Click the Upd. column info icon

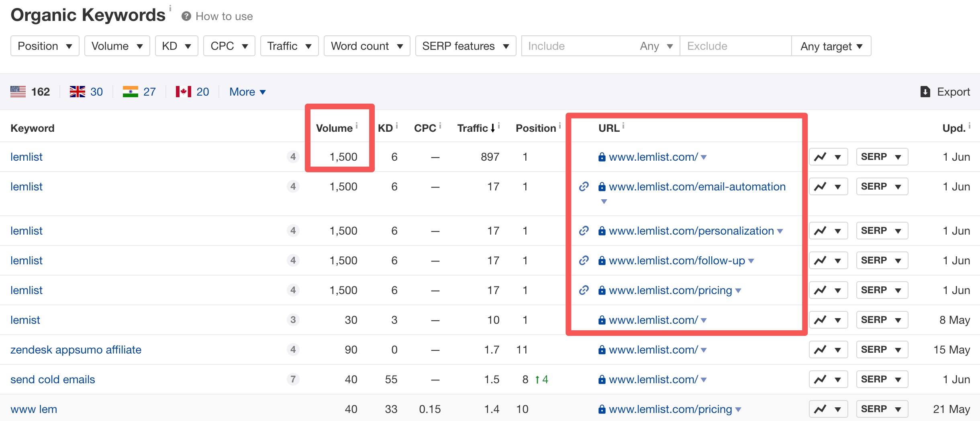point(970,125)
